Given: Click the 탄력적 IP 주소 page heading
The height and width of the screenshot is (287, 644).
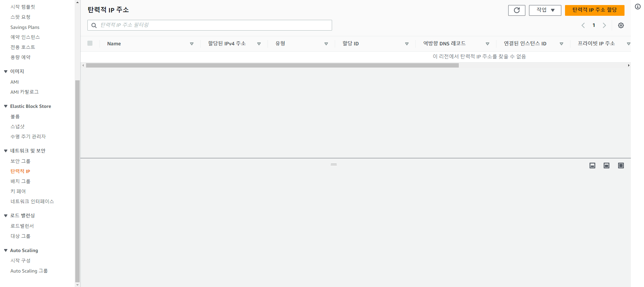Looking at the screenshot, I should [108, 10].
